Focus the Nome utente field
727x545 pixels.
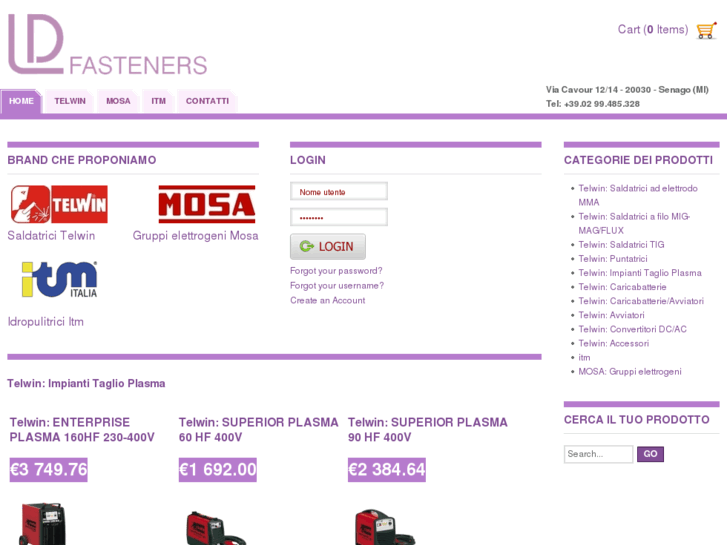tap(339, 192)
